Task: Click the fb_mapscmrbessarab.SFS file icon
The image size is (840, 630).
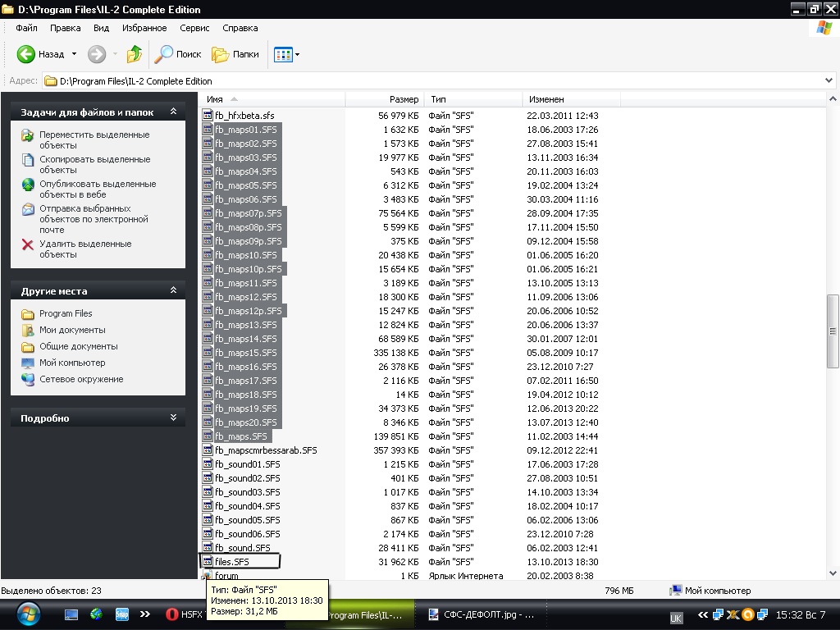Action: (208, 450)
